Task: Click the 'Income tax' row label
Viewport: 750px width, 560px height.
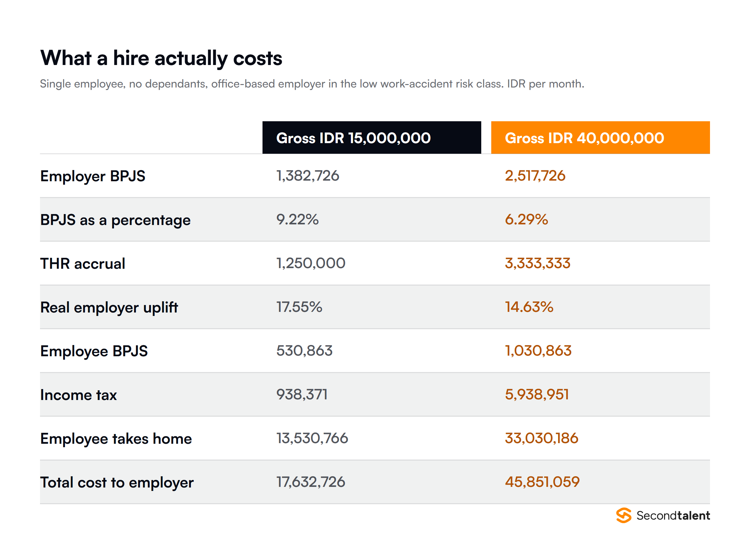Action: [x=78, y=395]
